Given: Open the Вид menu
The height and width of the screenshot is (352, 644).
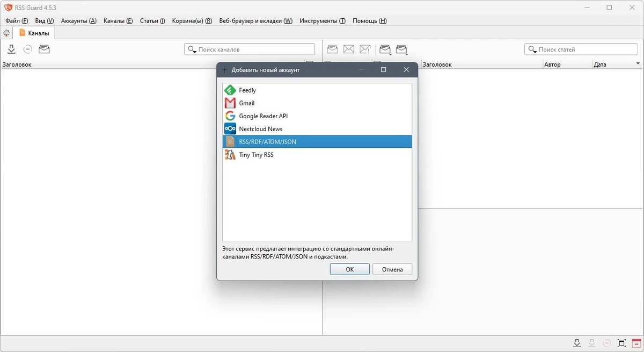Looking at the screenshot, I should click(45, 21).
